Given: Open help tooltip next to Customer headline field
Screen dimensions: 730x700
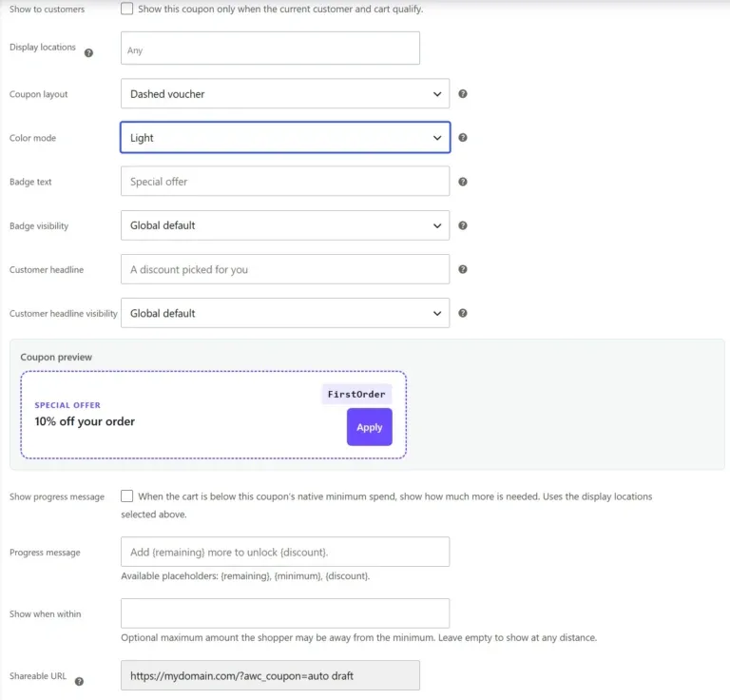Looking at the screenshot, I should click(x=462, y=269).
